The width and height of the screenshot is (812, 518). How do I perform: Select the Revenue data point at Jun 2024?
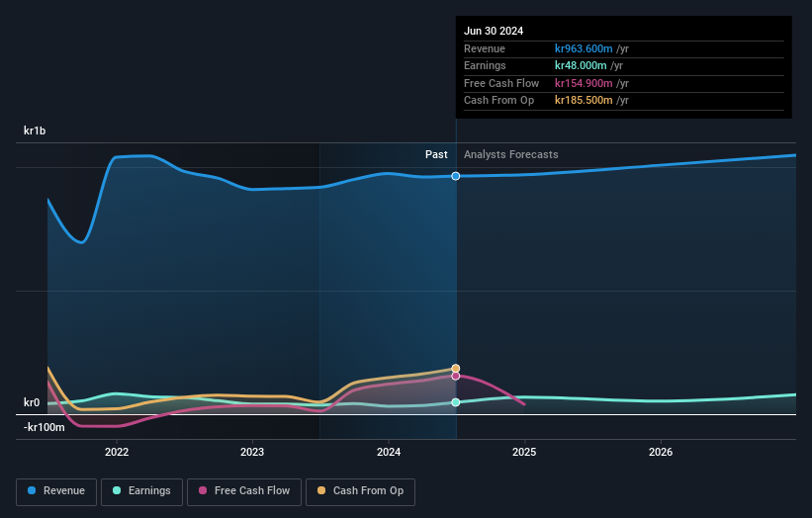(456, 176)
